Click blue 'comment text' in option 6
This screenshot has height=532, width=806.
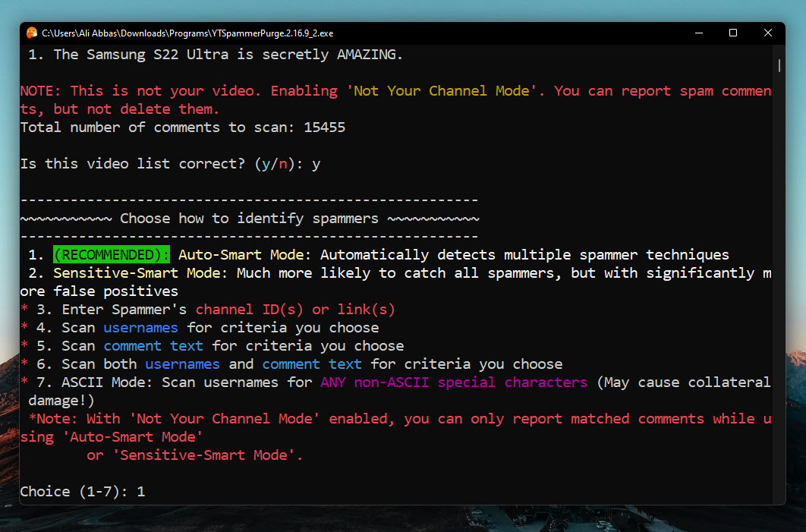click(x=312, y=364)
